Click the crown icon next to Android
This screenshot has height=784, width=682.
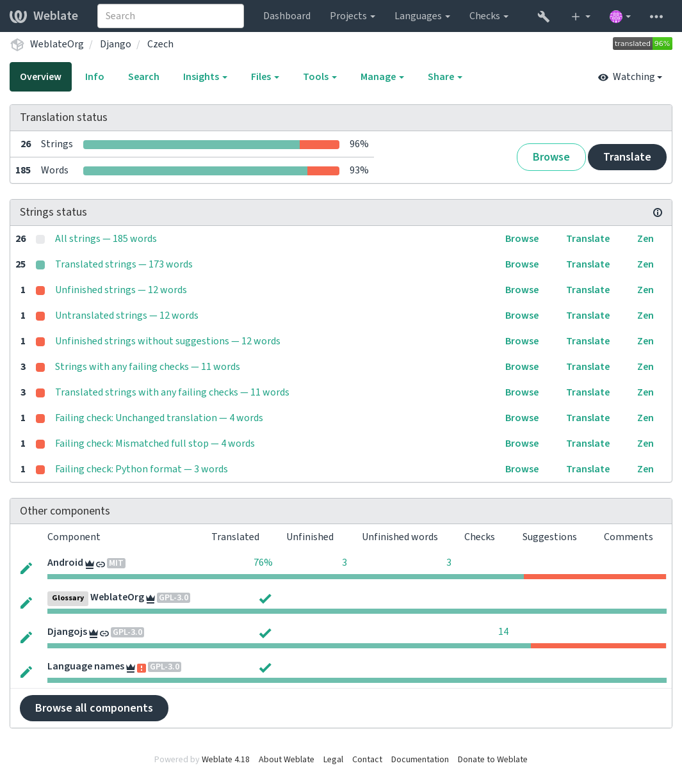(90, 564)
